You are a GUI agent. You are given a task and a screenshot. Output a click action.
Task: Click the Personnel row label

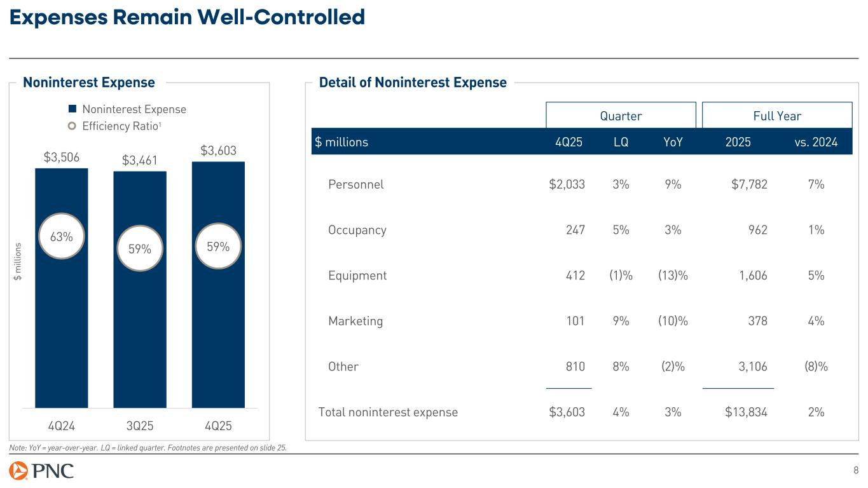pyautogui.click(x=355, y=184)
